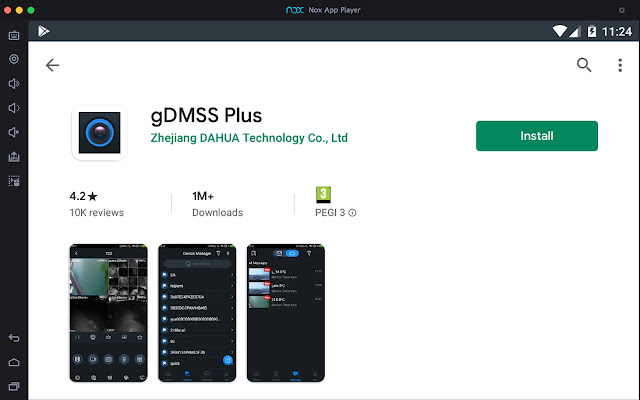Click the PEGI 3 rating badge
640x400 pixels.
pos(323,195)
